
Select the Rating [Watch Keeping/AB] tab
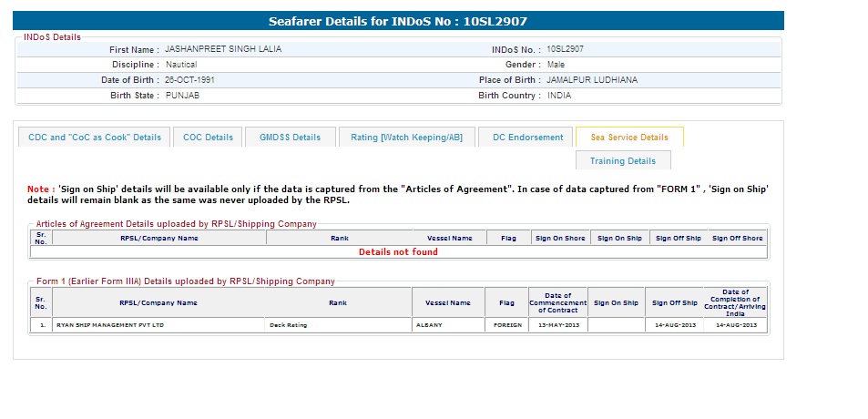[x=407, y=138]
